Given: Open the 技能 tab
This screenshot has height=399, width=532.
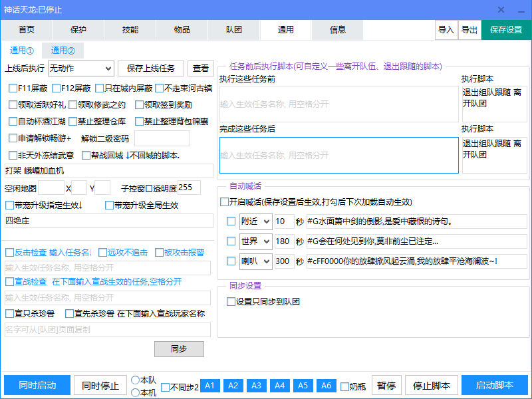Looking at the screenshot, I should [130, 30].
